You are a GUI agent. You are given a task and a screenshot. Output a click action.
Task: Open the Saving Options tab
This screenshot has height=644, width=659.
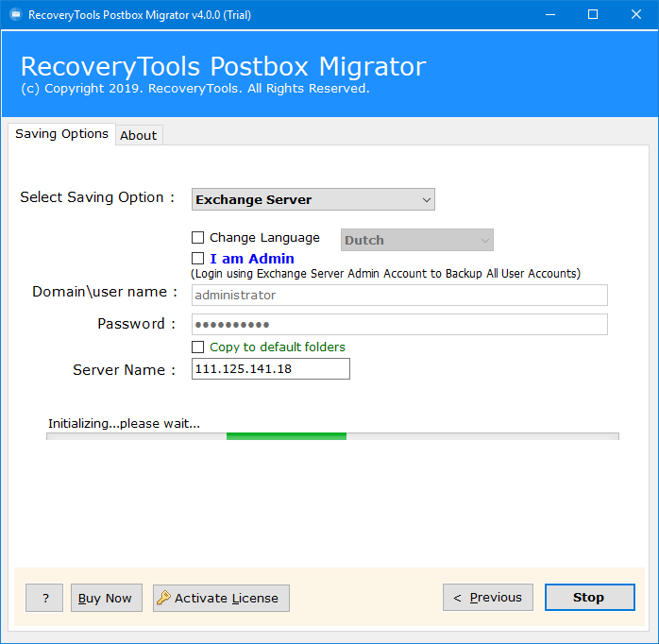[x=61, y=134]
